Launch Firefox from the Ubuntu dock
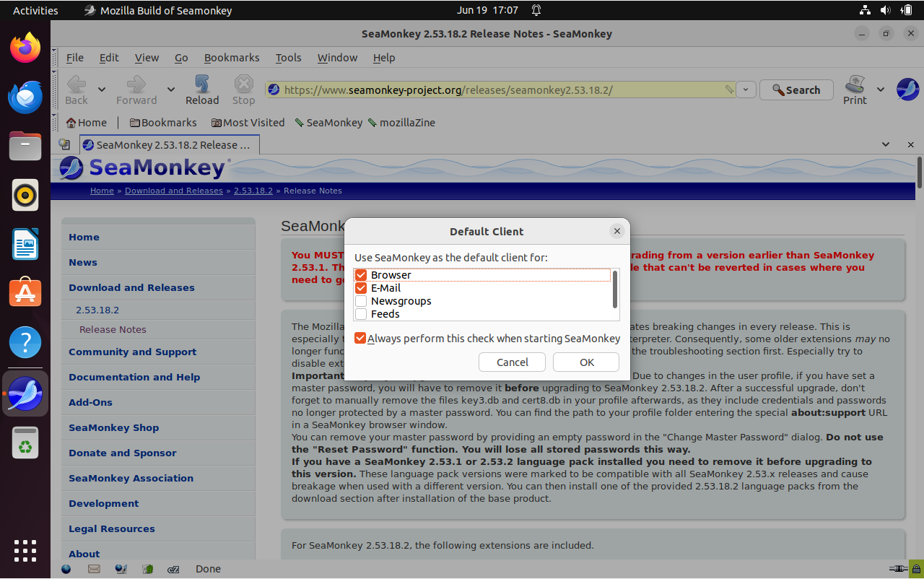Image resolution: width=924 pixels, height=579 pixels. point(25,49)
